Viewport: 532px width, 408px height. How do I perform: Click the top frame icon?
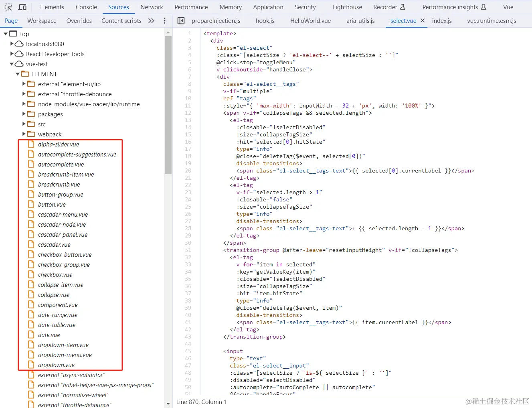pyautogui.click(x=13, y=34)
